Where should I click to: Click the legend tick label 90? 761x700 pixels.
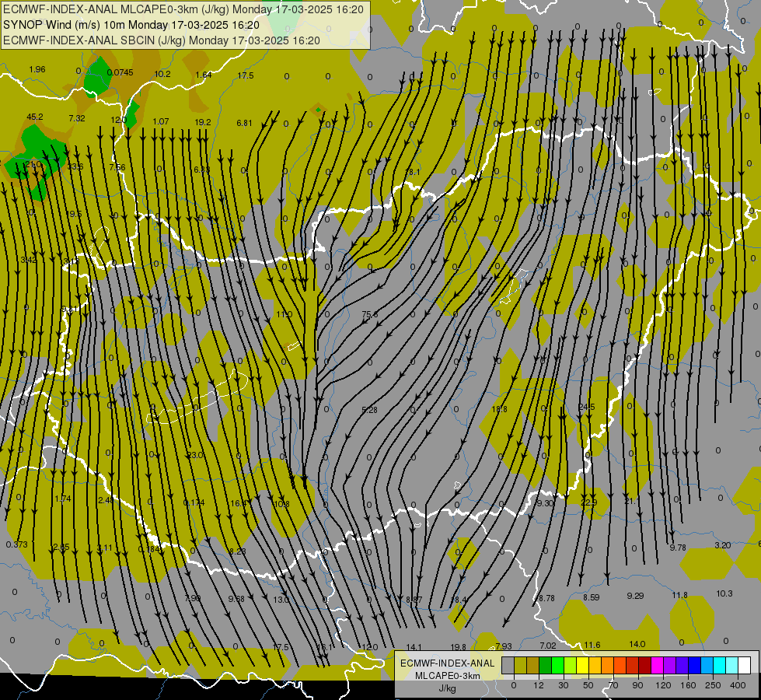click(637, 685)
